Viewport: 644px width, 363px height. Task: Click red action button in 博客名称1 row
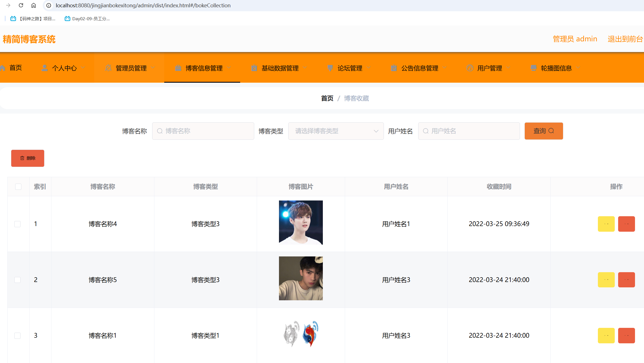pyautogui.click(x=627, y=335)
